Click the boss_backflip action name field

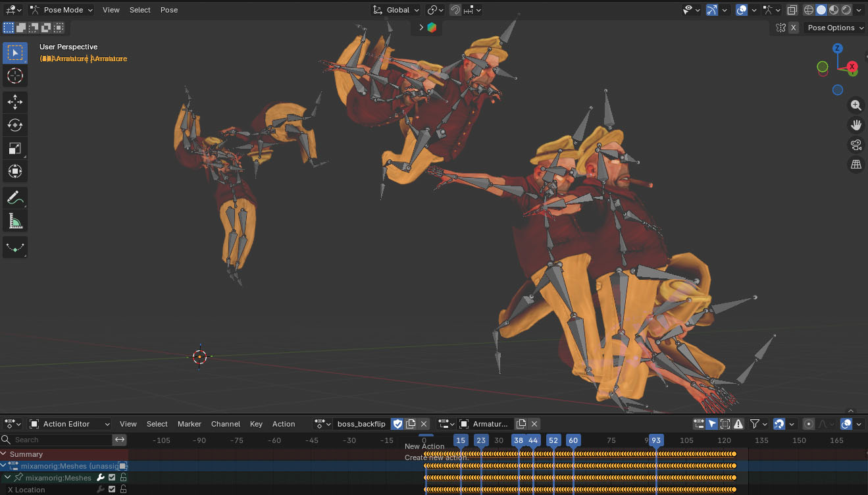click(361, 424)
